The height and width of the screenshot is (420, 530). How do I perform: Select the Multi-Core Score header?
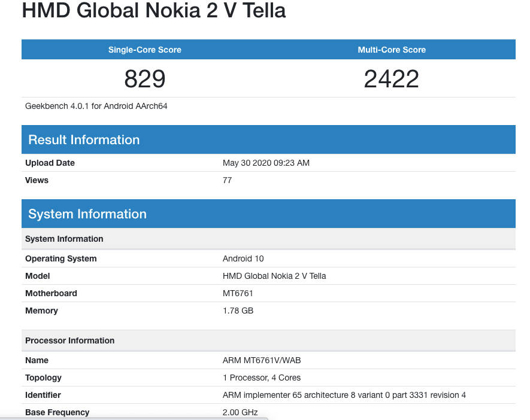(392, 50)
